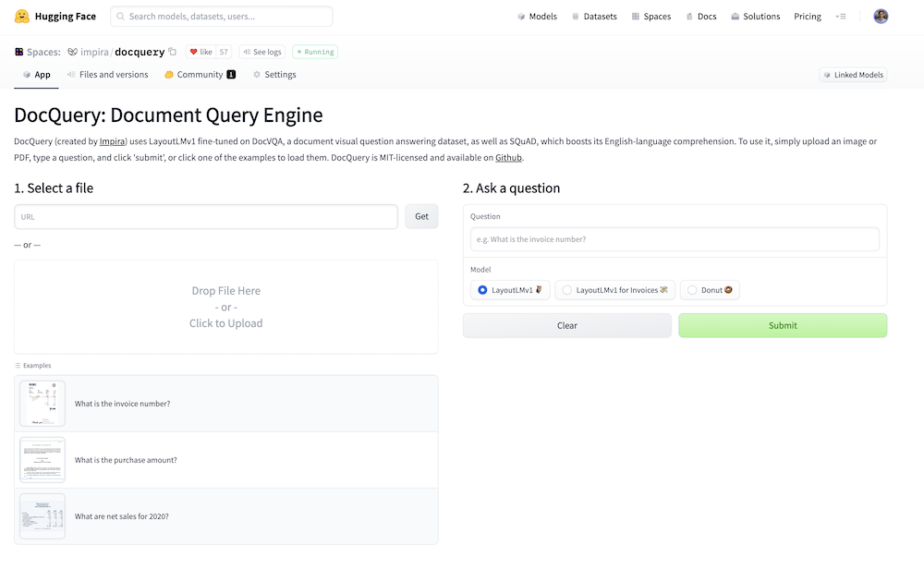Open the overflow menu next to Pricing
The width and height of the screenshot is (924, 581).
[x=841, y=16]
